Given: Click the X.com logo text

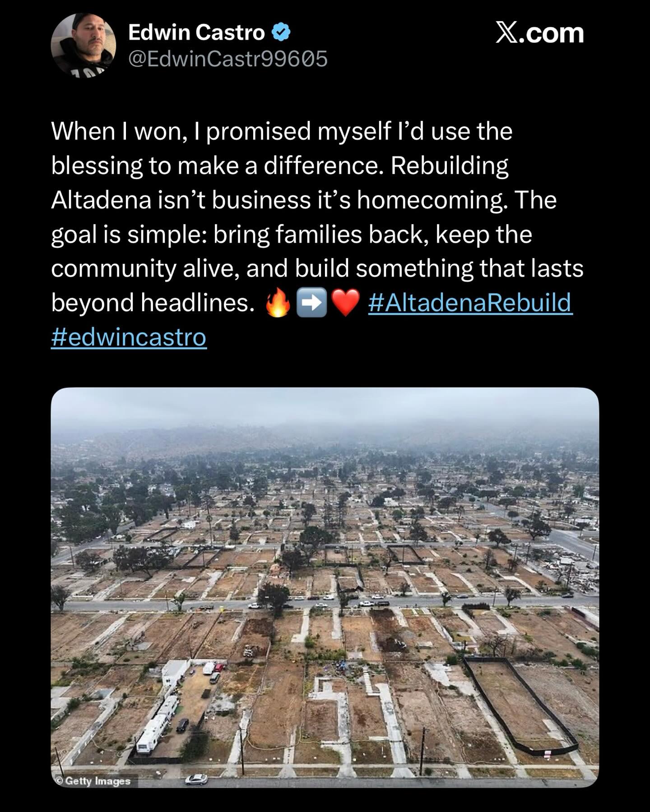Looking at the screenshot, I should pos(539,33).
